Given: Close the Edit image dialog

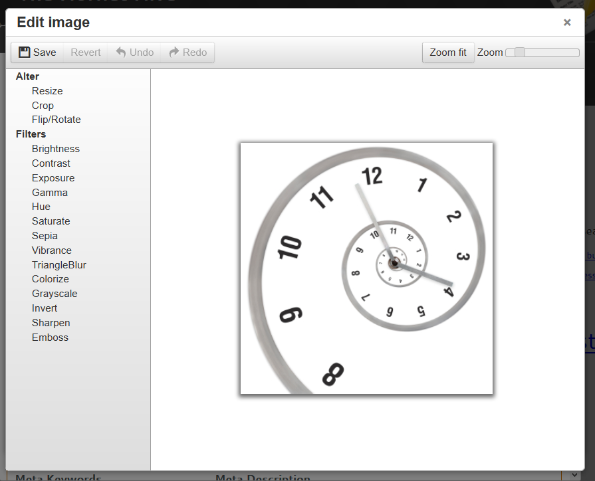Looking at the screenshot, I should tap(567, 22).
